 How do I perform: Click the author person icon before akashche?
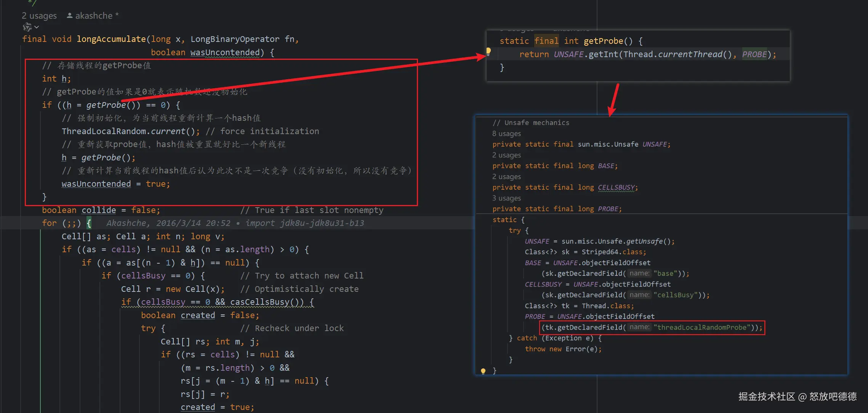tap(70, 16)
